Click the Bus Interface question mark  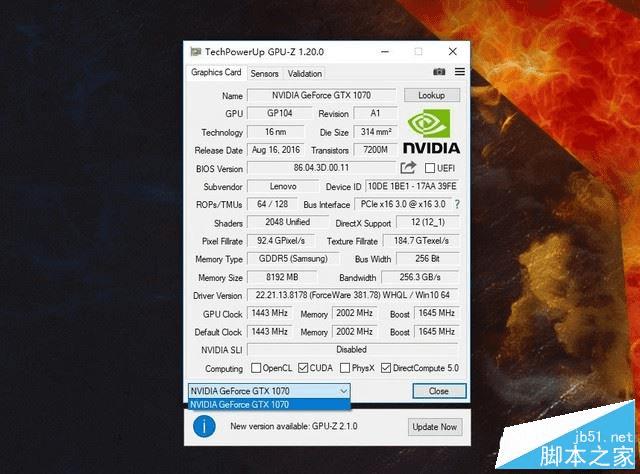(x=457, y=204)
